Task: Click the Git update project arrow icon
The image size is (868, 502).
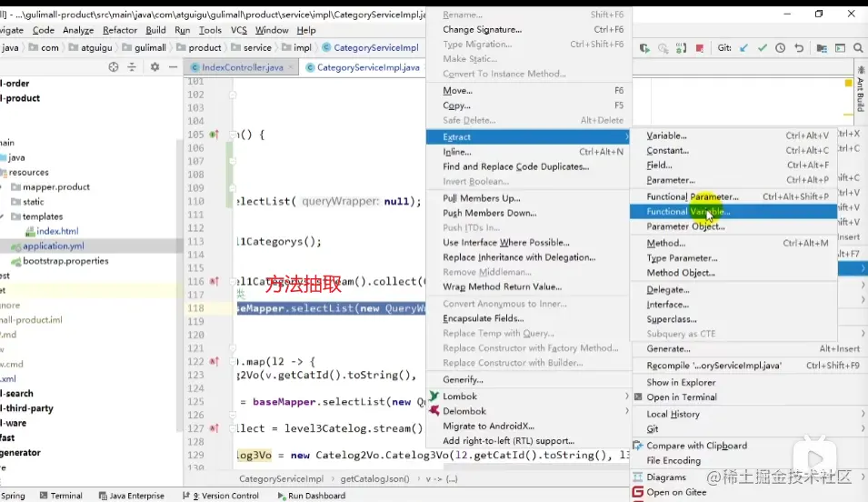Action: [743, 48]
